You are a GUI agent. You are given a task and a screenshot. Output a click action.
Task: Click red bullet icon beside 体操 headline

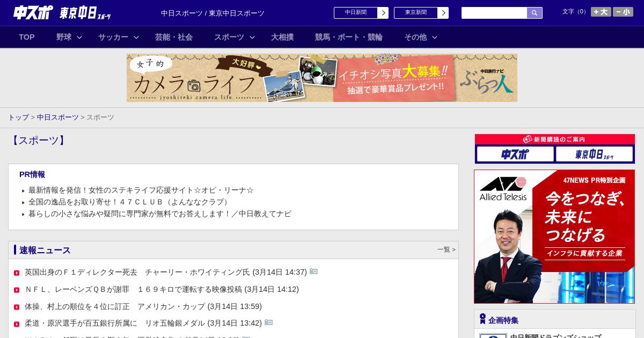point(17,307)
